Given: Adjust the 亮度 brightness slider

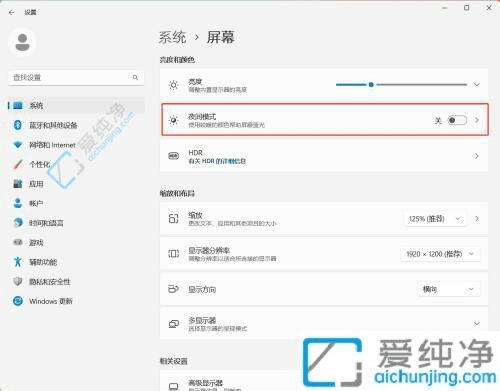Looking at the screenshot, I should (401, 85).
